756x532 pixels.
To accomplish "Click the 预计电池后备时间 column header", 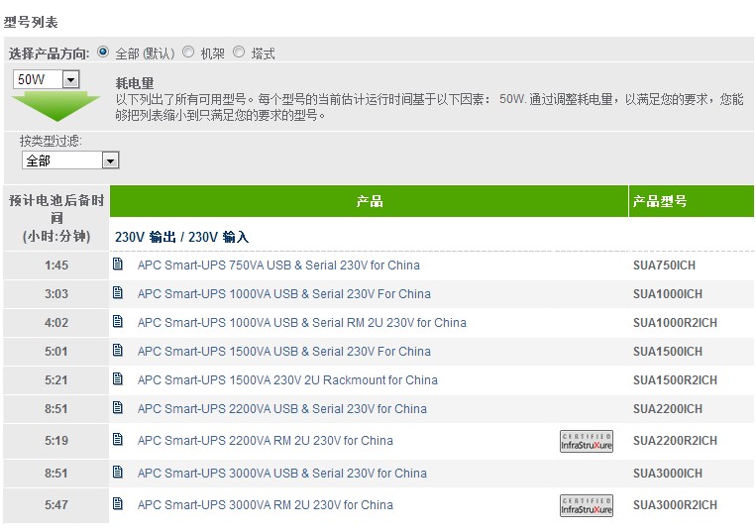I will [56, 218].
